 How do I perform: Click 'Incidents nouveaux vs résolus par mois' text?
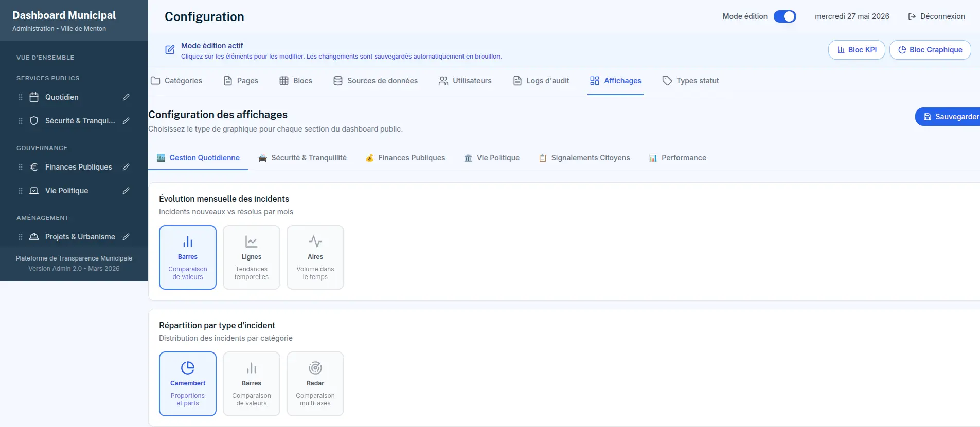(226, 212)
